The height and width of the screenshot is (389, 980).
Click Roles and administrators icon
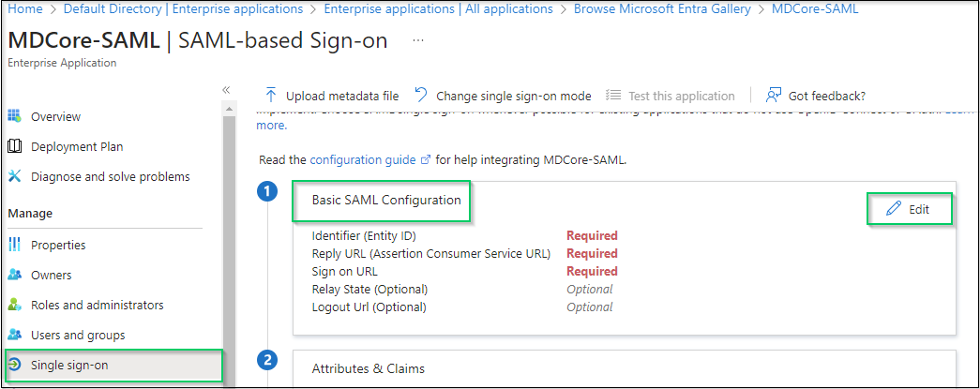(14, 305)
